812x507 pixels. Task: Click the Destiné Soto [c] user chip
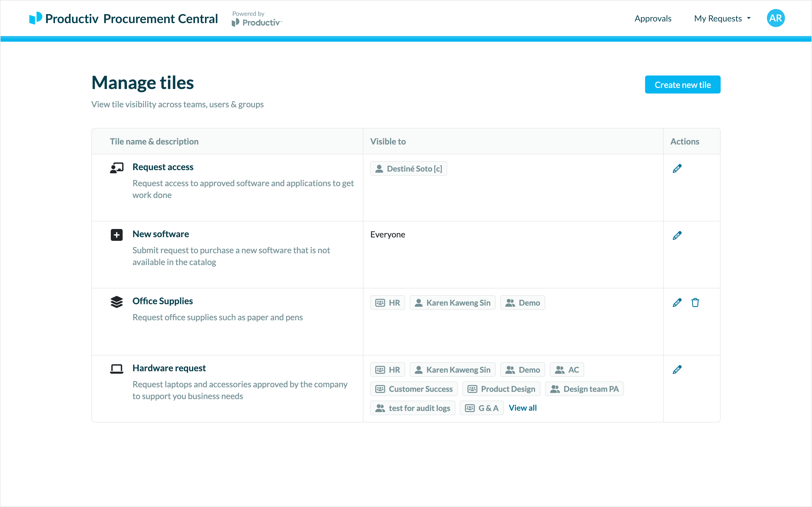[x=408, y=169]
